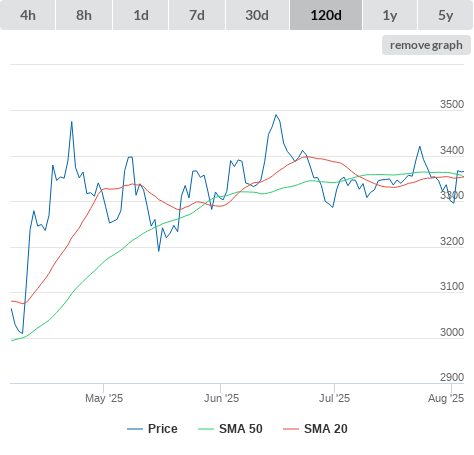This screenshot has height=455, width=474.
Task: Choose the 1d time range tab
Action: 141,15
